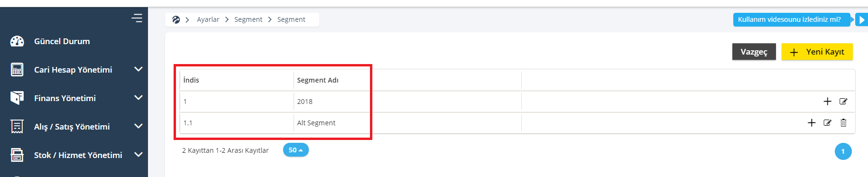Image resolution: width=868 pixels, height=177 pixels.
Task: Play the usage video button
Action: 861,19
